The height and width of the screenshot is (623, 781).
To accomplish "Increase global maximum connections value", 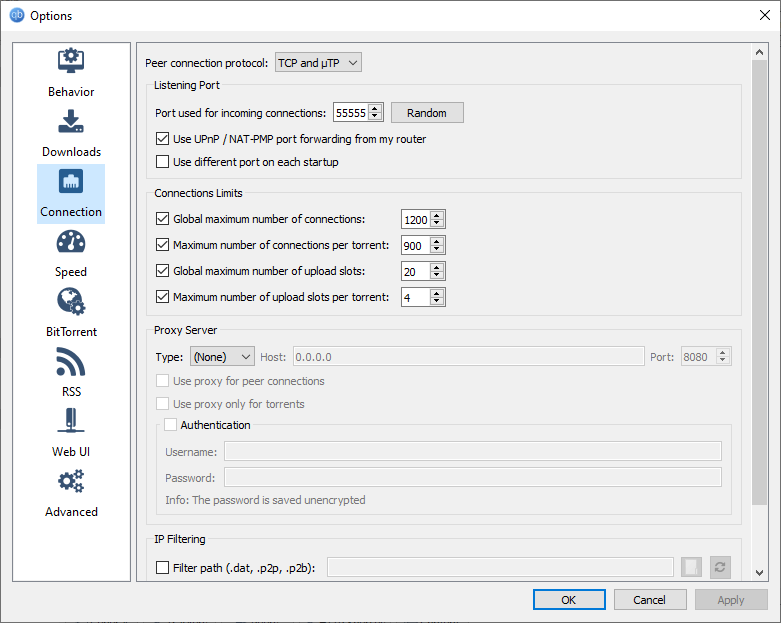I will pos(437,215).
